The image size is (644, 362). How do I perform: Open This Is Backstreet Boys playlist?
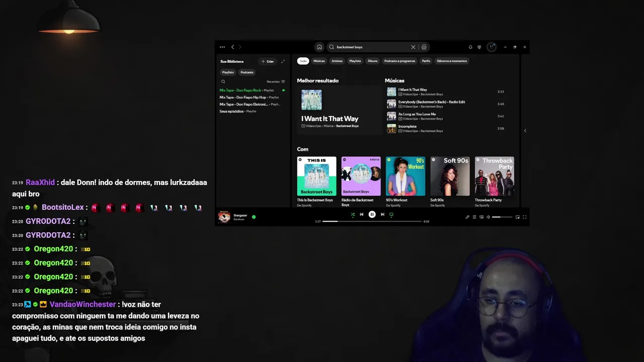pos(316,181)
